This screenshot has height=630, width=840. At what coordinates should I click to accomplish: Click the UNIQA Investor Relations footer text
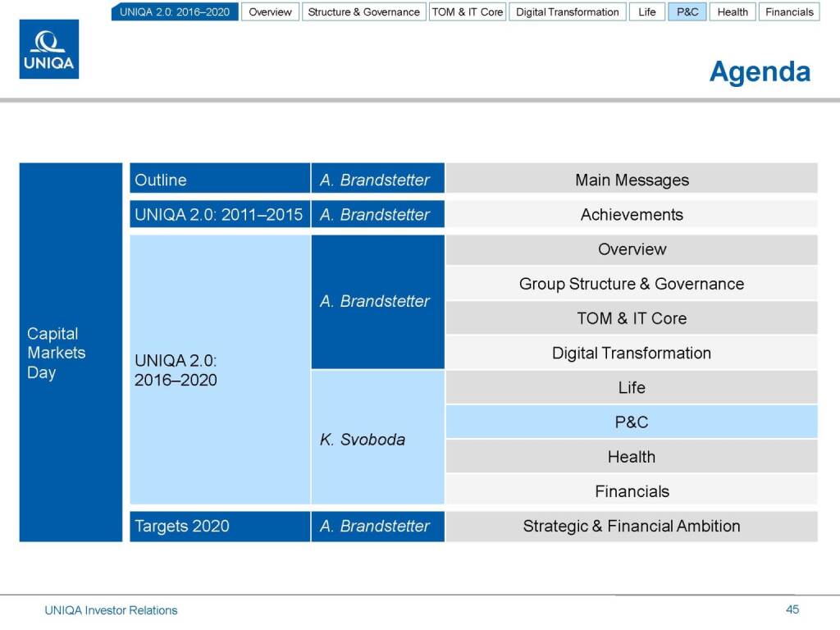111,610
